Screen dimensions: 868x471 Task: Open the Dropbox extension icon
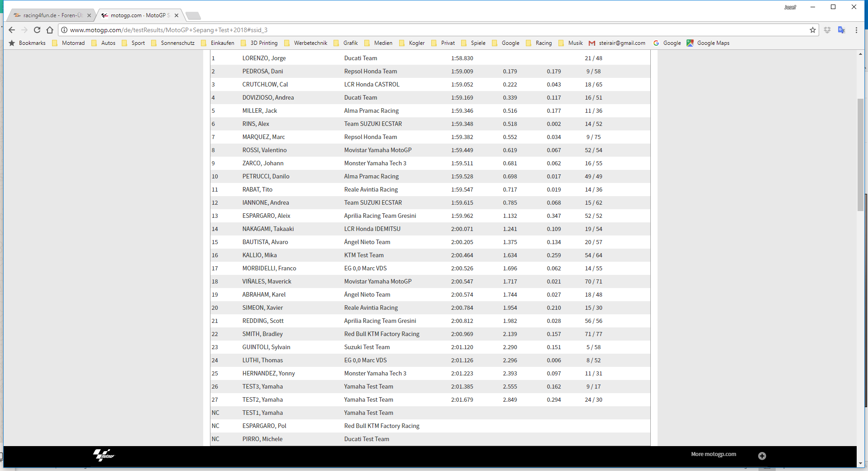tap(827, 30)
